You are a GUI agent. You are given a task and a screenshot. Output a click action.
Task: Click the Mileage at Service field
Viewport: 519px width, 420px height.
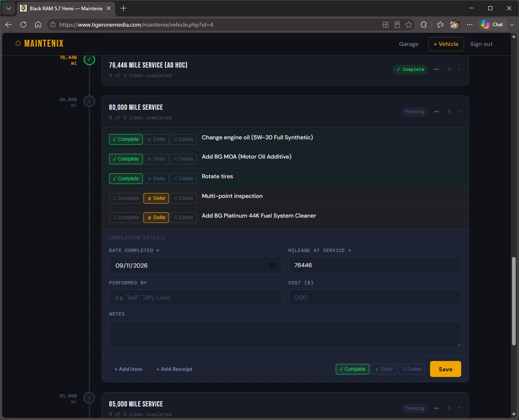point(375,265)
